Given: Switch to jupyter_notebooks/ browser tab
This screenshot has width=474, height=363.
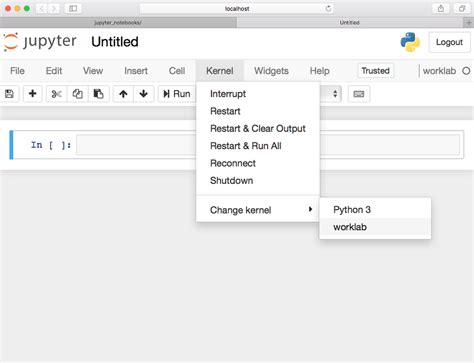Looking at the screenshot, I should coord(118,23).
